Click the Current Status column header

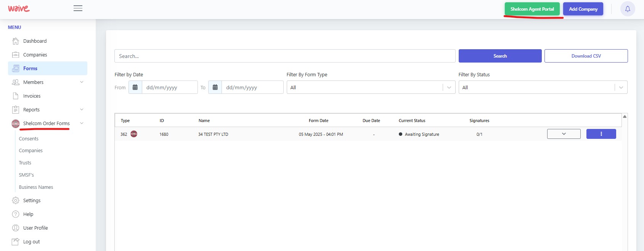412,121
